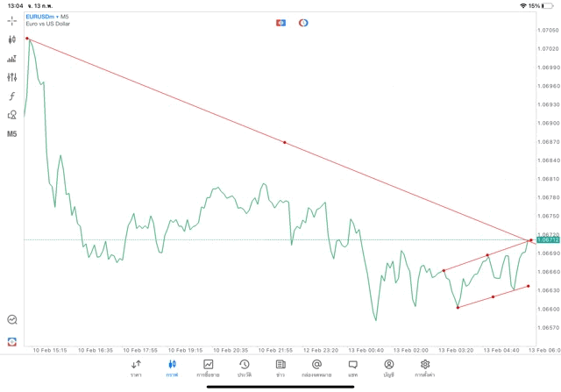Tap the red-blue circular trade icon
The width and height of the screenshot is (561, 392).
tap(303, 22)
